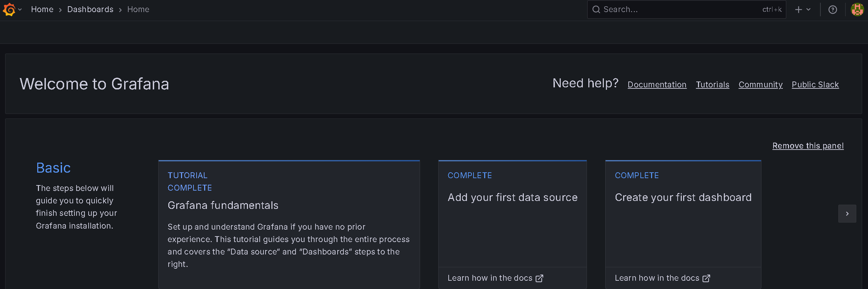Open the Home breadcrumb link
The height and width of the screenshot is (289, 868).
pos(42,9)
